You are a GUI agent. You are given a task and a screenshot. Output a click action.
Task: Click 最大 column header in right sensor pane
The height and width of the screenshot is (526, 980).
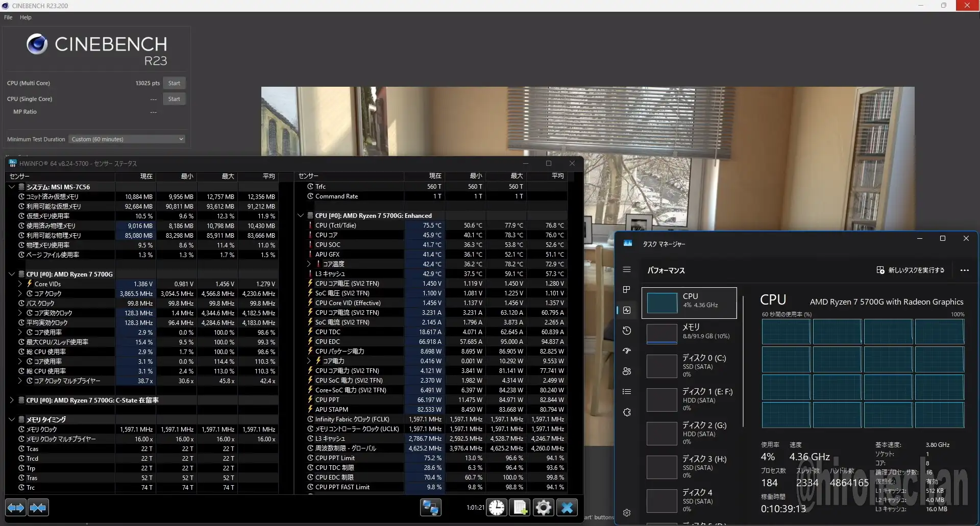click(506, 176)
